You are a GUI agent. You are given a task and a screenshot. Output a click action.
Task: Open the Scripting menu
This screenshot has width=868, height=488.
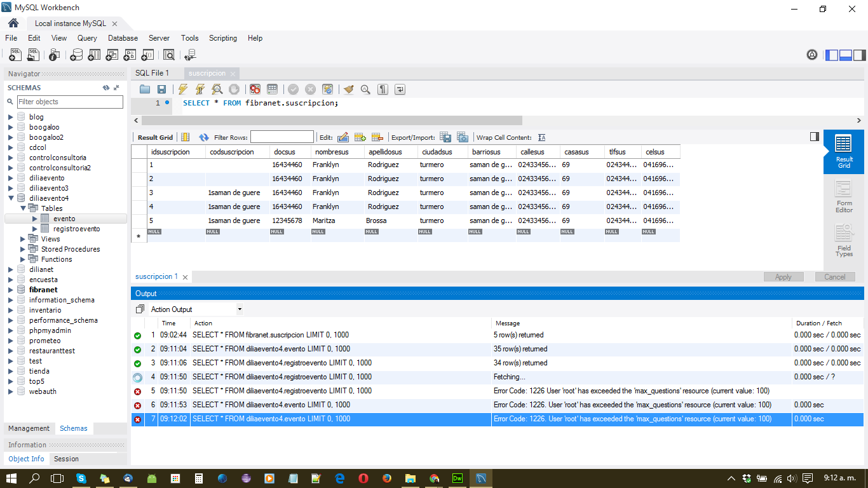[x=223, y=38]
